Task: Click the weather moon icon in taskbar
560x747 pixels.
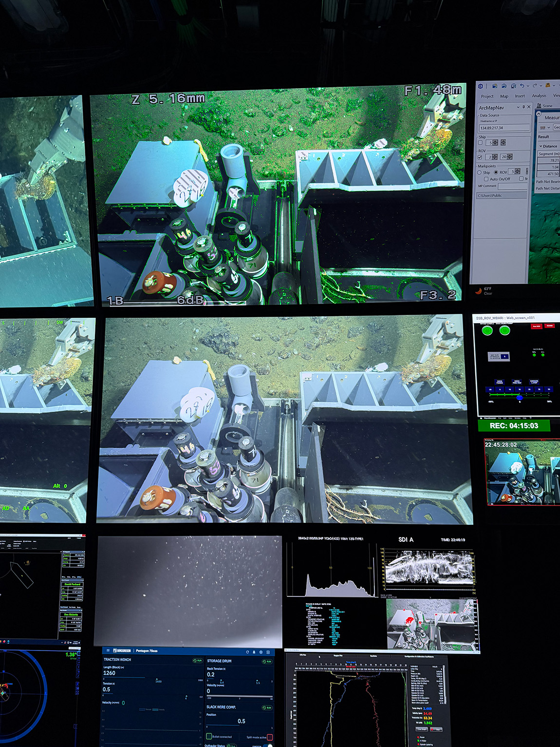Action: click(x=478, y=290)
